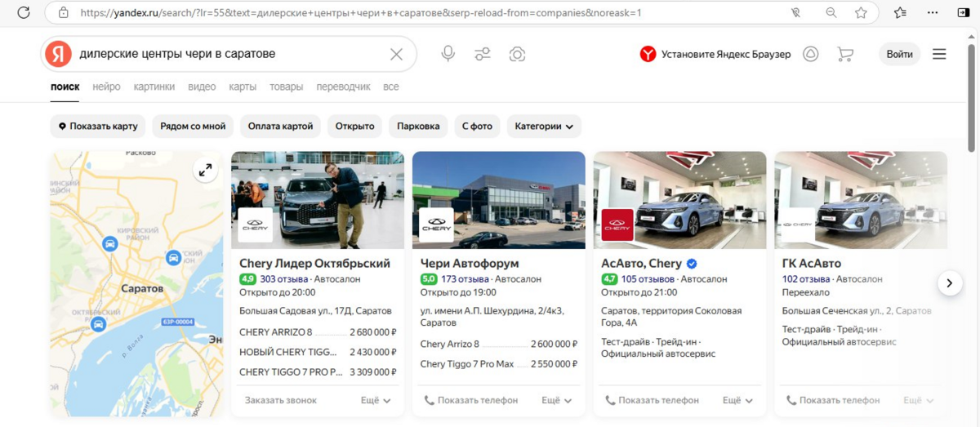Viewport: 980px width, 427px height.
Task: Open the shopping cart icon
Action: tap(845, 54)
